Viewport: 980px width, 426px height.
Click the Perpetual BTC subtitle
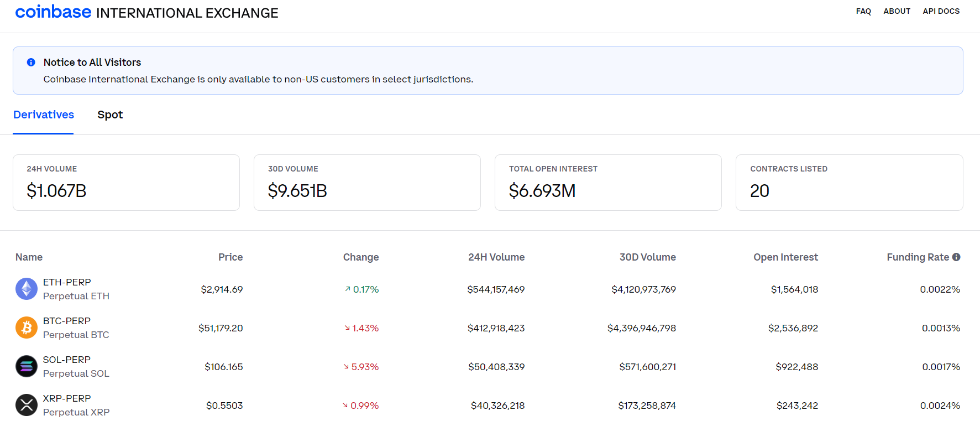pos(76,335)
